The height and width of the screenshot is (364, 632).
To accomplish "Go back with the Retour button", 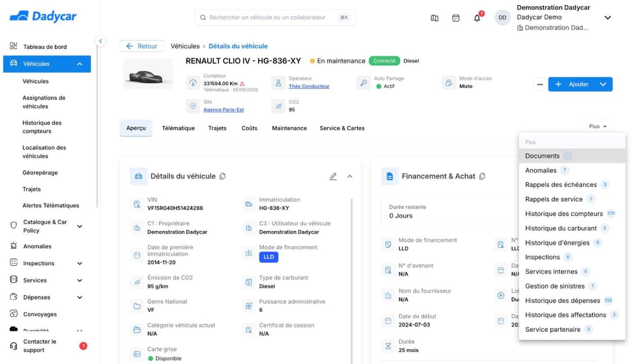I will click(142, 46).
